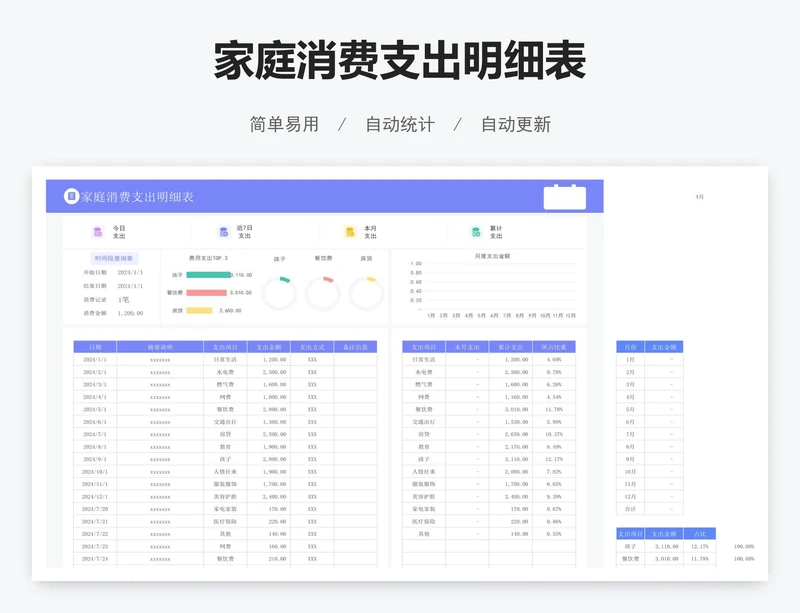Click the 餐饮费 donut ring chart
The image size is (800, 613).
tap(322, 293)
